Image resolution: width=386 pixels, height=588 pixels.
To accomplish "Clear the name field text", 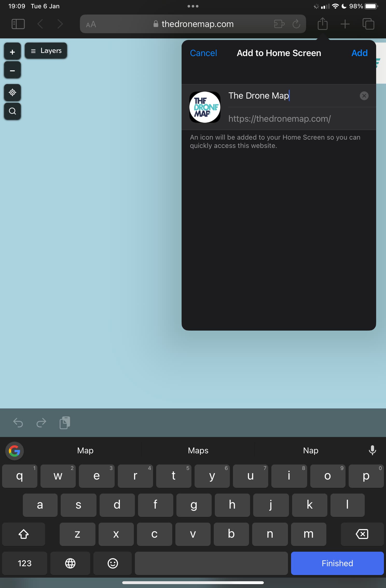I will (364, 96).
